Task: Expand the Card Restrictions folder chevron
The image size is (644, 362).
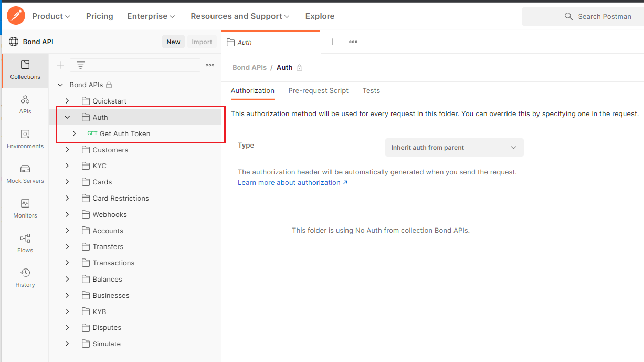Action: tap(67, 198)
